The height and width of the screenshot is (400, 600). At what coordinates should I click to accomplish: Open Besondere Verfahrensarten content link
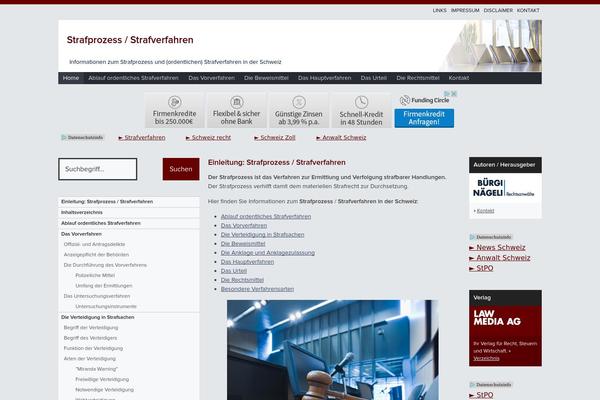[x=257, y=289]
